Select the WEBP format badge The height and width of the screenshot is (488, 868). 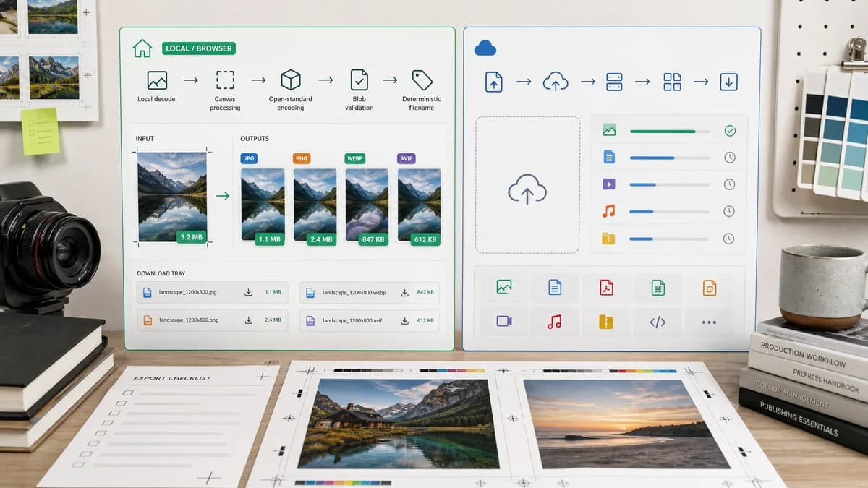[356, 158]
